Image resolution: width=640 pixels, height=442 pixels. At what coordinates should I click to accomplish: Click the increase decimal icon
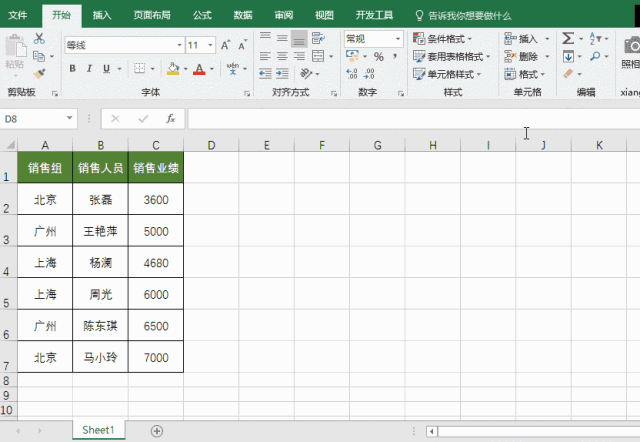[x=352, y=73]
